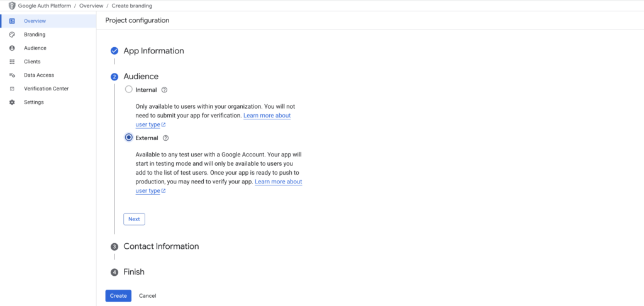Click the blue Create button
The height and width of the screenshot is (306, 644).
tap(118, 295)
